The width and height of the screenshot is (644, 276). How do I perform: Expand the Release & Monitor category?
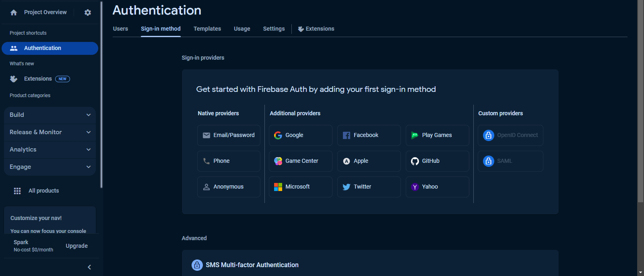[50, 132]
